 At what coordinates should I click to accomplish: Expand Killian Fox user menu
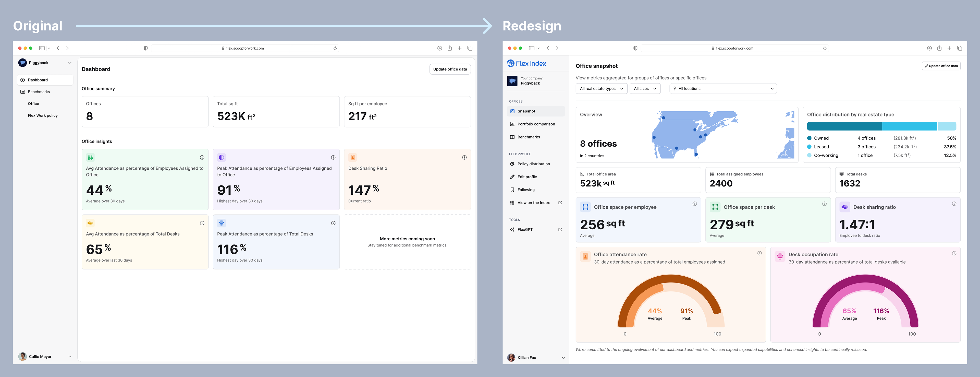pyautogui.click(x=563, y=358)
